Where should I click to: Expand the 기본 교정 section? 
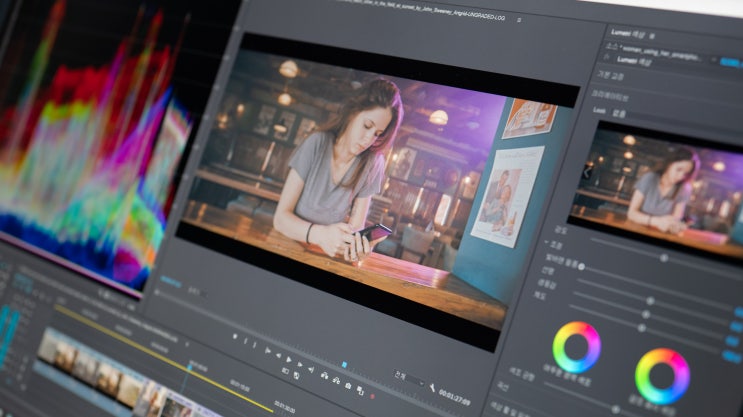point(610,75)
